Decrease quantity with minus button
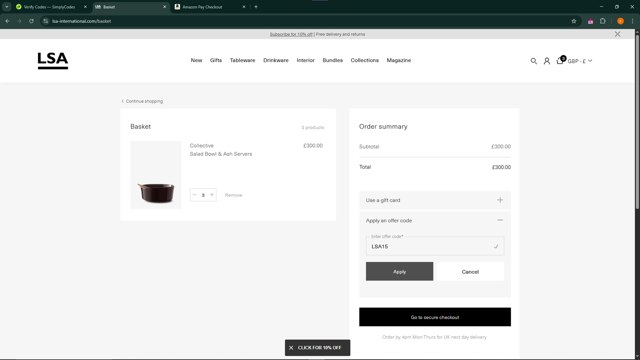Screen dimensions: 640x360 [x=195, y=195]
